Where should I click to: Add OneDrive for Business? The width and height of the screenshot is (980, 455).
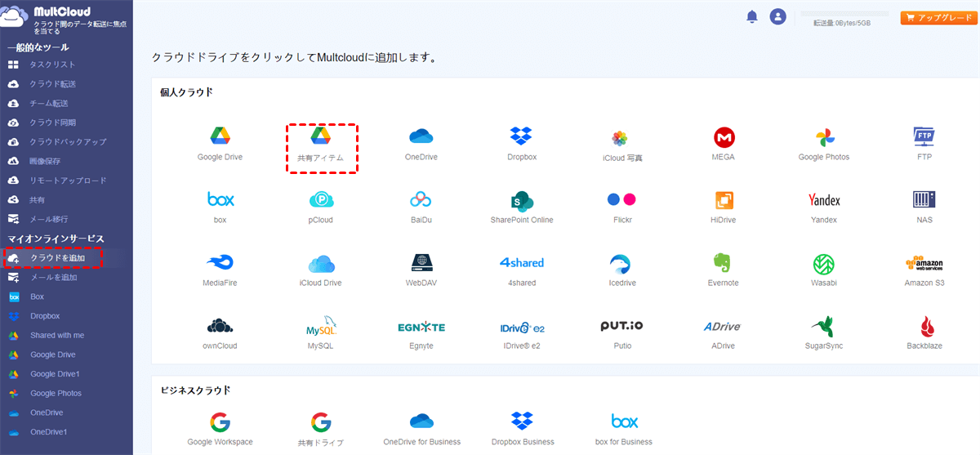coord(421,421)
